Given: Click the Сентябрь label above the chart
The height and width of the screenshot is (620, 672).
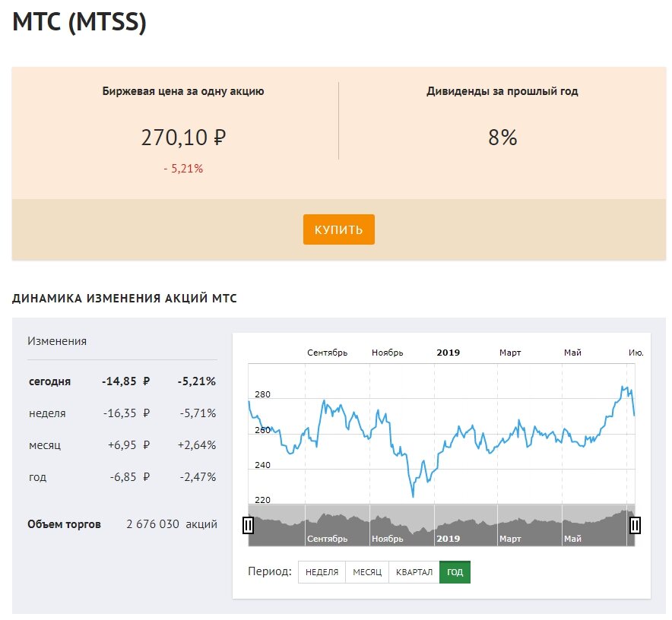Looking at the screenshot, I should [x=327, y=353].
